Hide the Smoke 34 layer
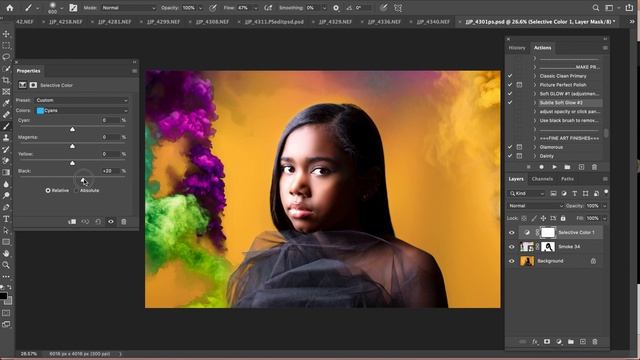 [512, 247]
